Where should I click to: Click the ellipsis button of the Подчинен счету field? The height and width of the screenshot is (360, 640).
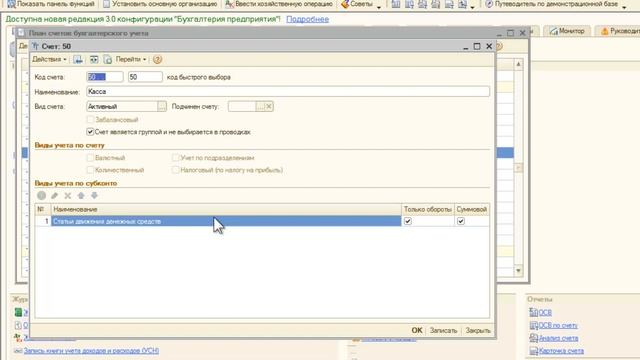tap(260, 107)
